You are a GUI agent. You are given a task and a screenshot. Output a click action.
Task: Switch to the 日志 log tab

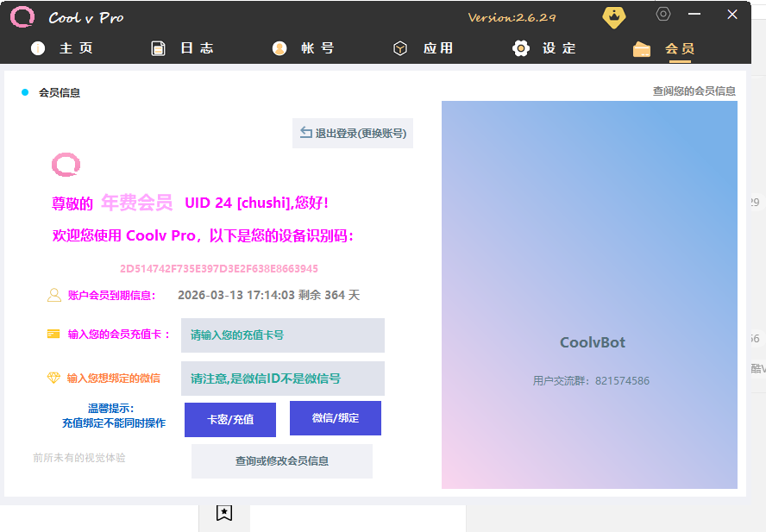[x=182, y=48]
